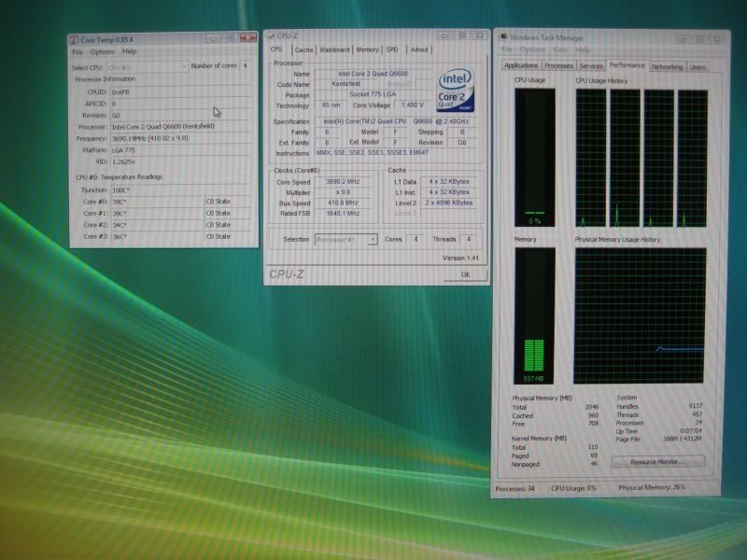
Task: Click the Core #3 temperature reading 36C
Action: tap(157, 236)
